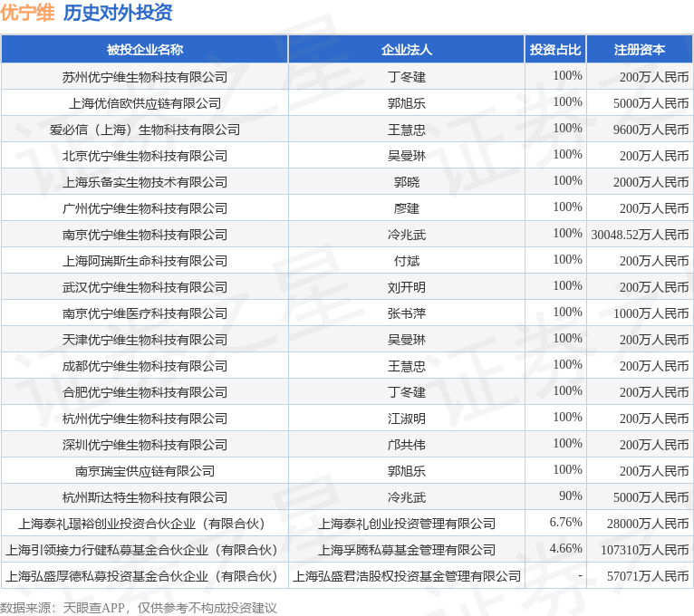Screen dimensions: 694x616
Task: Select 杭州斯达特生物科技有限公司 cell
Action: click(145, 497)
